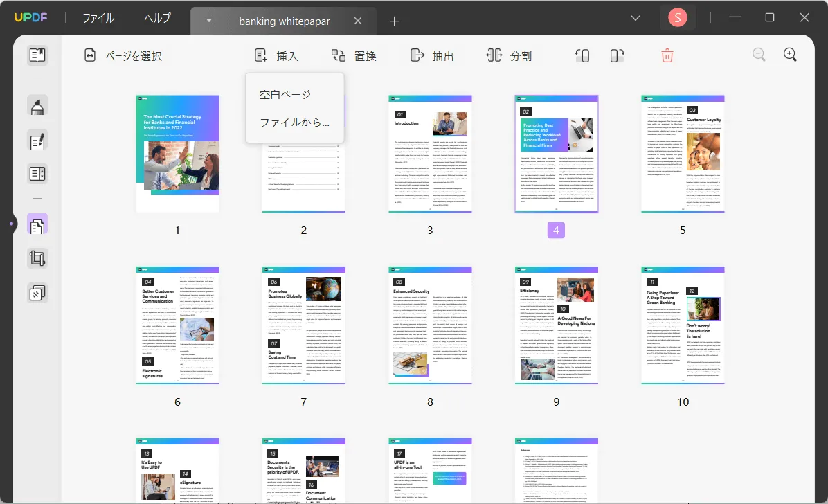Click the 抽出 extract toolbar button

coord(432,55)
